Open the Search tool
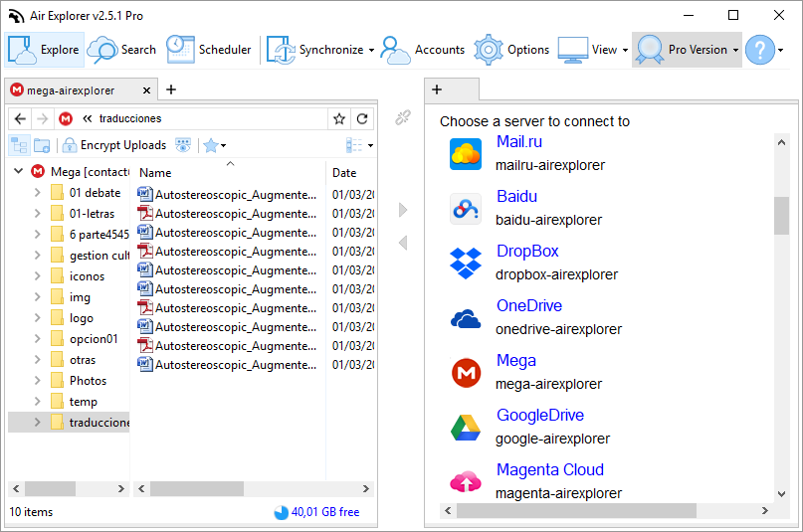The width and height of the screenshot is (803, 532). click(x=121, y=50)
